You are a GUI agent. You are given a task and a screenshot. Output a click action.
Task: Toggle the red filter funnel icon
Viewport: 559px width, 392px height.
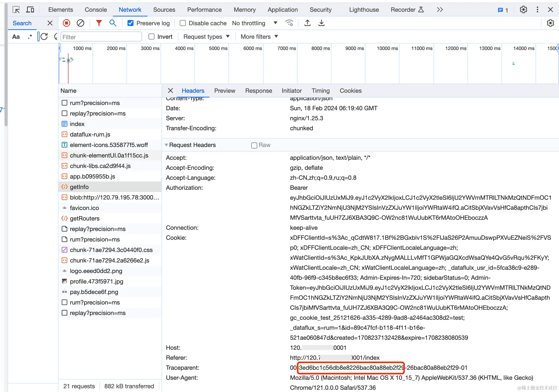coord(99,23)
